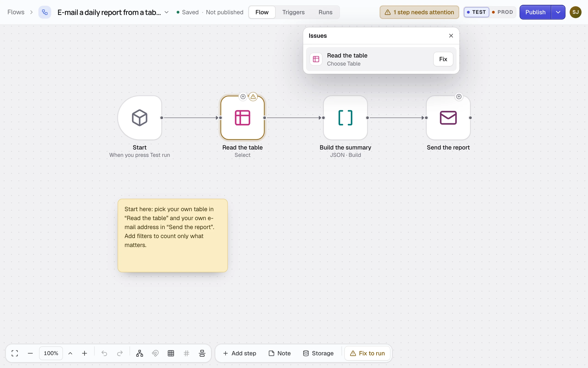Toggle the table grid icon in the bottom toolbar
The width and height of the screenshot is (588, 368).
(171, 353)
